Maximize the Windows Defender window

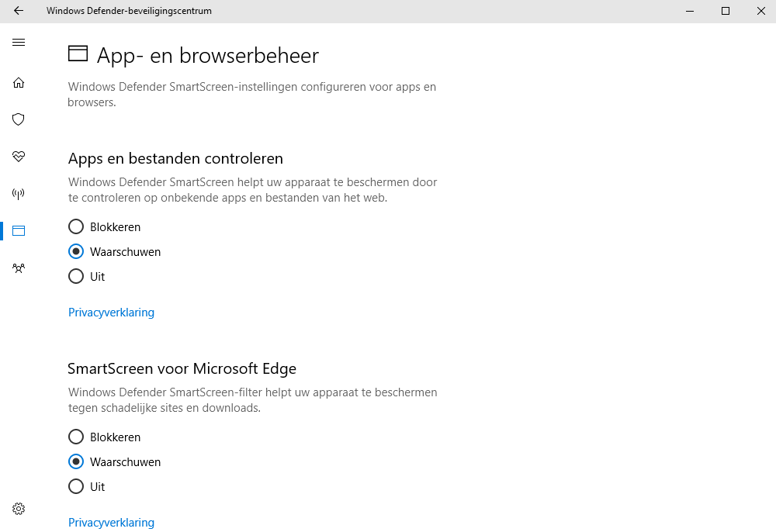(726, 11)
